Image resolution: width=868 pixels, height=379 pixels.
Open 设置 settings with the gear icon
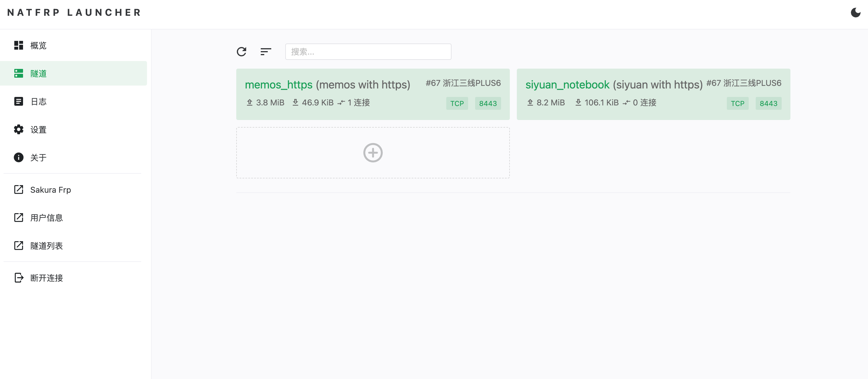click(19, 129)
